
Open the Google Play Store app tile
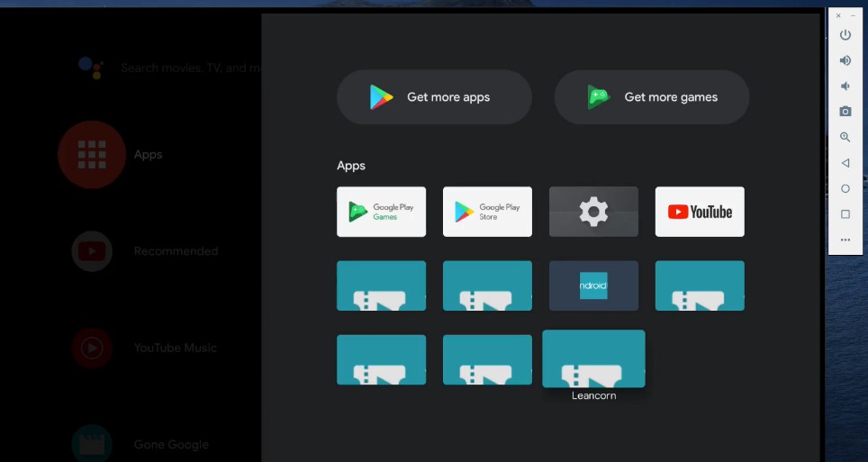click(x=487, y=212)
